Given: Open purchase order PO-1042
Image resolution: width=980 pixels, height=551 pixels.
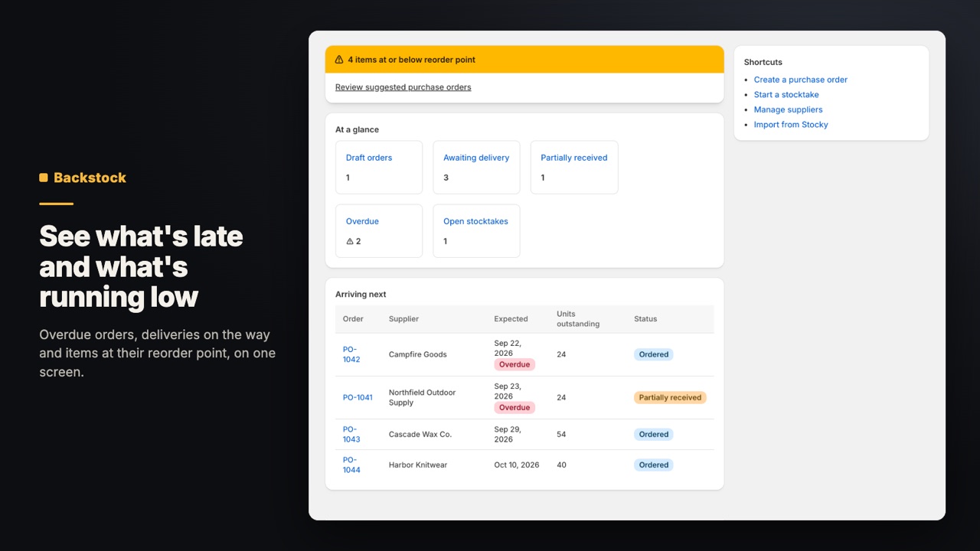Looking at the screenshot, I should click(x=351, y=354).
